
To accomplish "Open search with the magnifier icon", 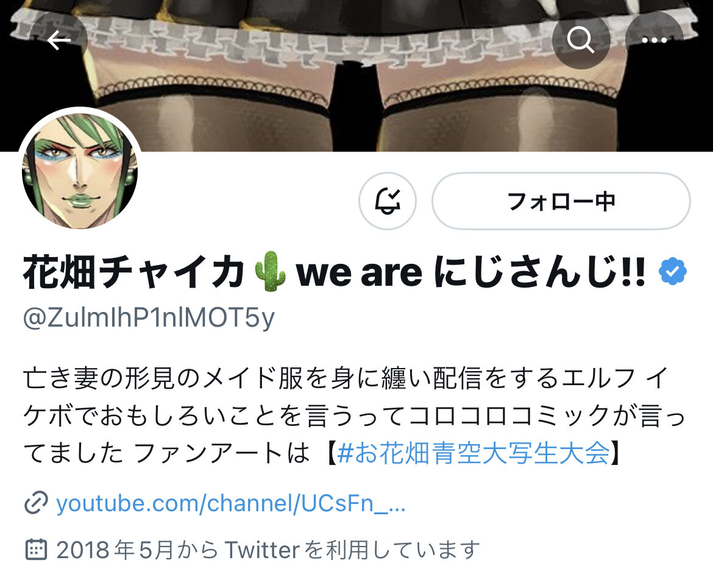I will click(x=581, y=40).
